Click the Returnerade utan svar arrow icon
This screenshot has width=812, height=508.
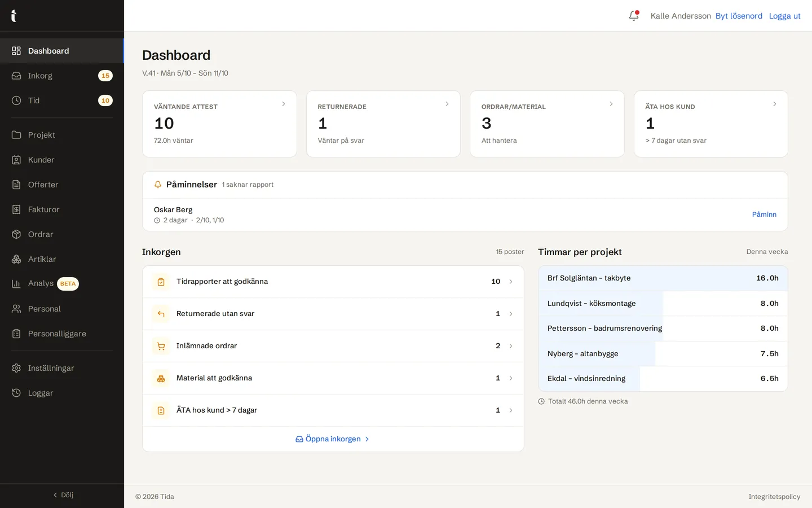point(161,314)
